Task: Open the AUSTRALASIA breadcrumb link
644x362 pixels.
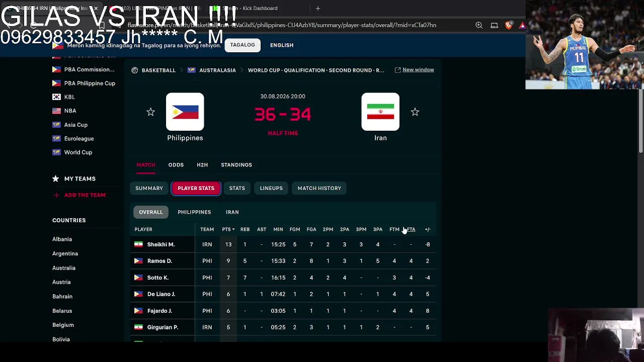Action: 217,70
